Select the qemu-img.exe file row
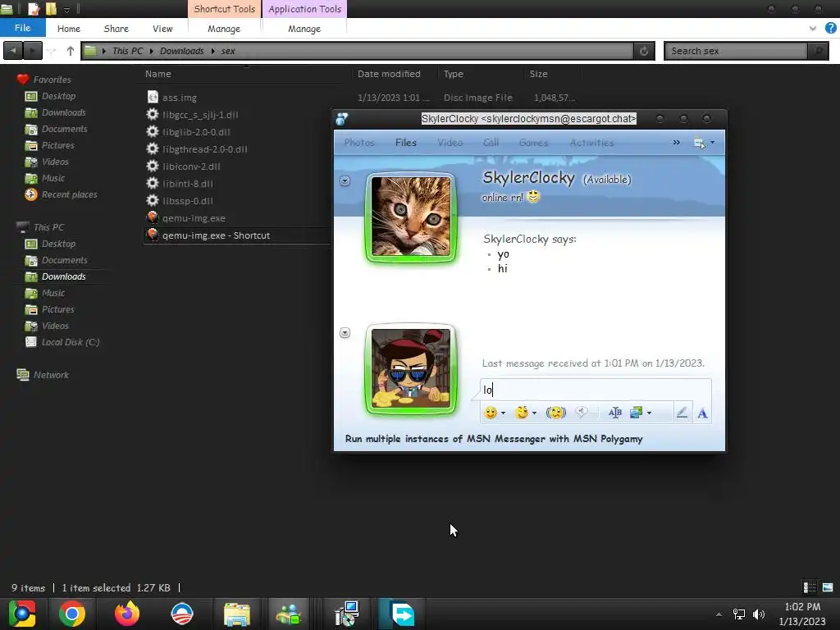The image size is (840, 630). pyautogui.click(x=194, y=218)
